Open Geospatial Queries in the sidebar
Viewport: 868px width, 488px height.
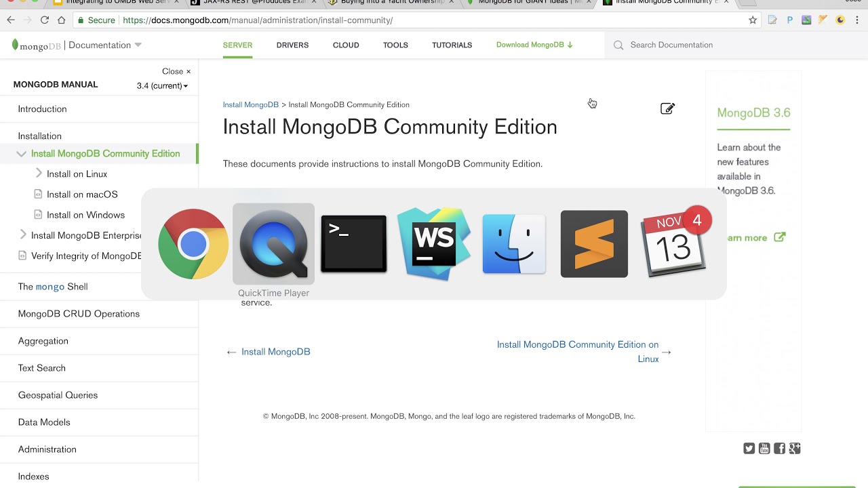tap(58, 395)
